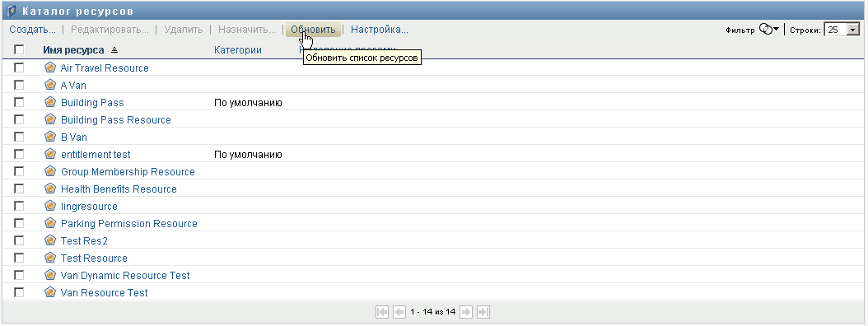This screenshot has width=868, height=326.
Task: Click the Health Benefits Resource icon
Action: point(50,189)
